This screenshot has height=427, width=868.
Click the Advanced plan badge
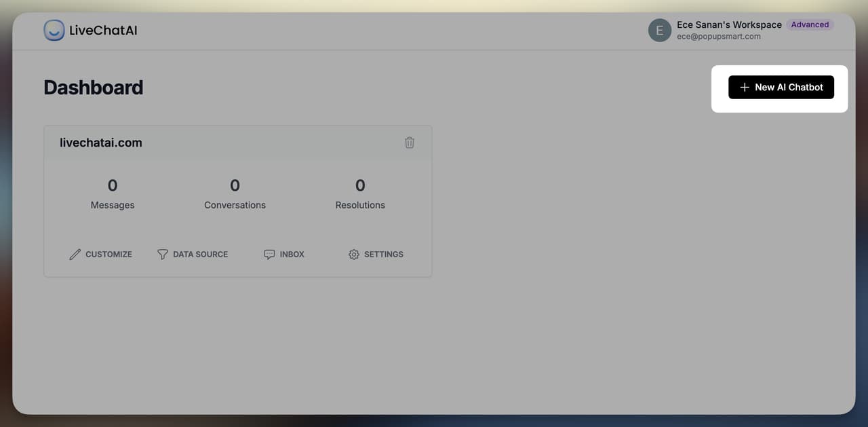pos(810,24)
